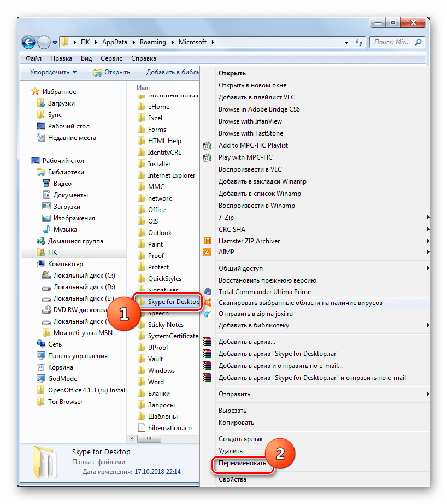The width and height of the screenshot is (447, 504).
Task: Select the hibernation.ico file
Action: (x=169, y=428)
